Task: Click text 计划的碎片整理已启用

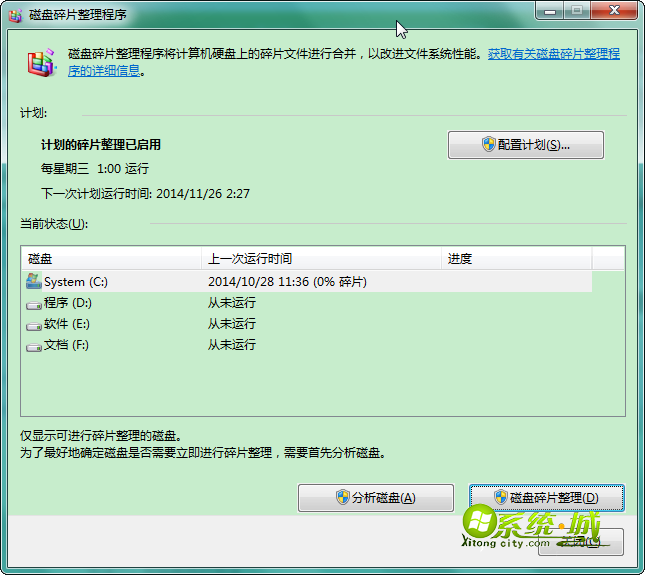Action: (x=100, y=145)
